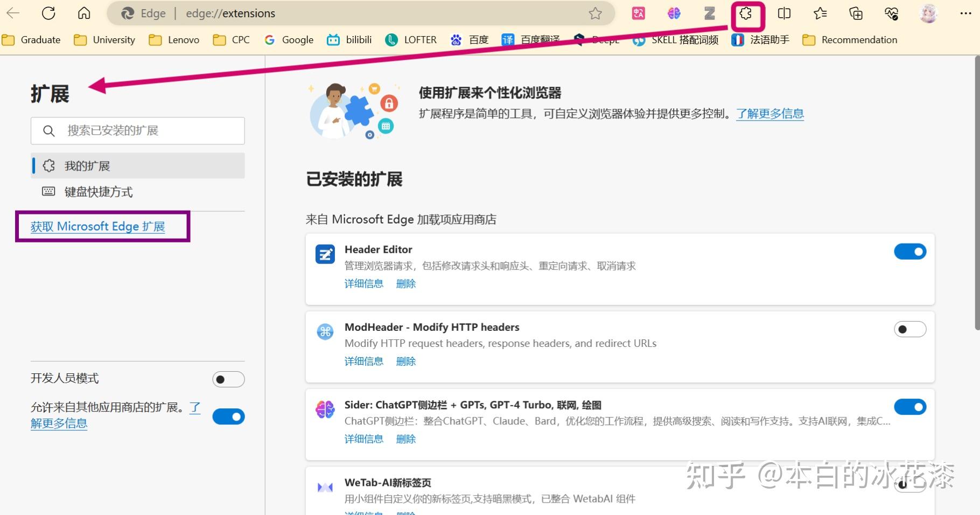Click the extensions illustration with puzzle piece
The width and height of the screenshot is (980, 515).
pyautogui.click(x=355, y=110)
